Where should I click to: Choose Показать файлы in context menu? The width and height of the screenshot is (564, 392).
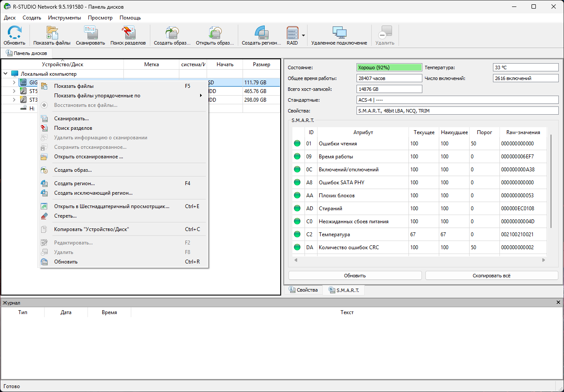point(123,86)
